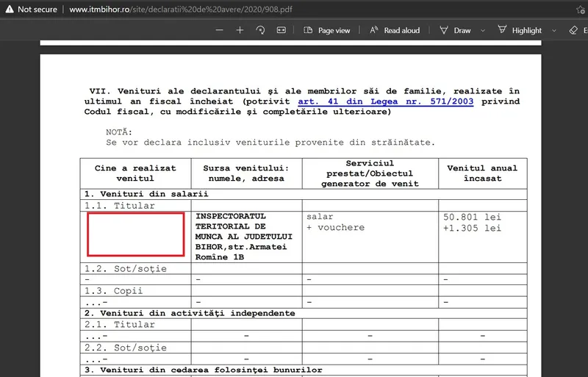Click 'Venitul anual încasat' header

483,173
